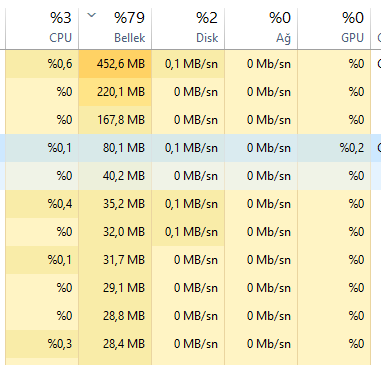Select the highlighted 80,1 MB row
Image resolution: width=381 pixels, height=365 pixels.
tap(190, 148)
